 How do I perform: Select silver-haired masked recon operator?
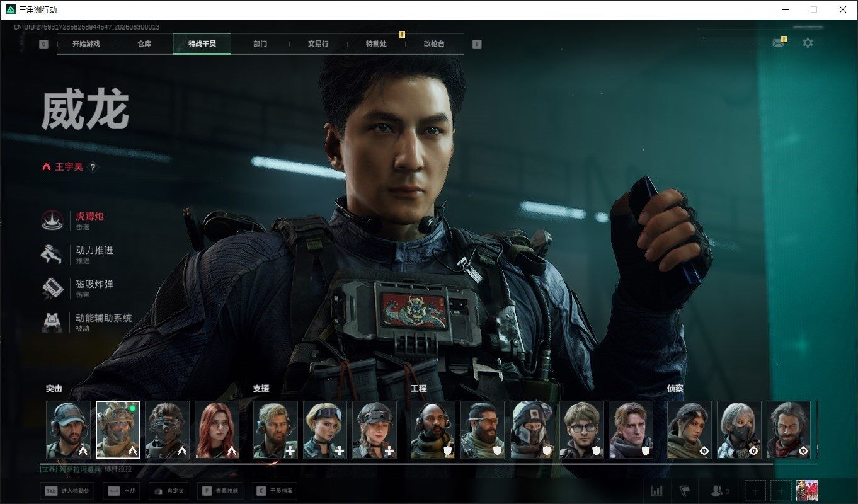pos(739,430)
